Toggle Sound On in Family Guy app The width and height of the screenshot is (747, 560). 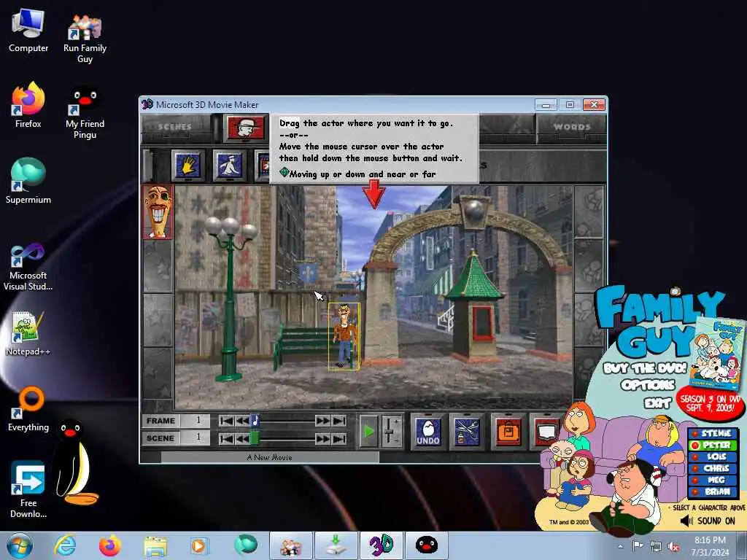(x=708, y=521)
